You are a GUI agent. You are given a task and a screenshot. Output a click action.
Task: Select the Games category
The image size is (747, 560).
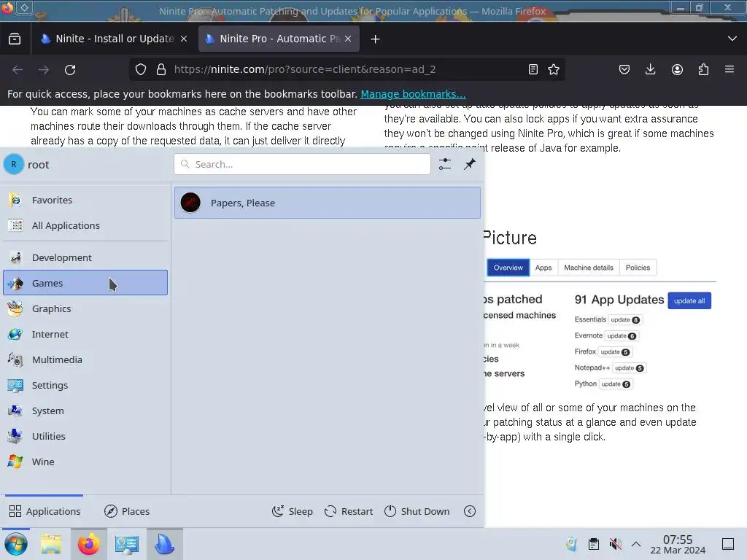(85, 283)
